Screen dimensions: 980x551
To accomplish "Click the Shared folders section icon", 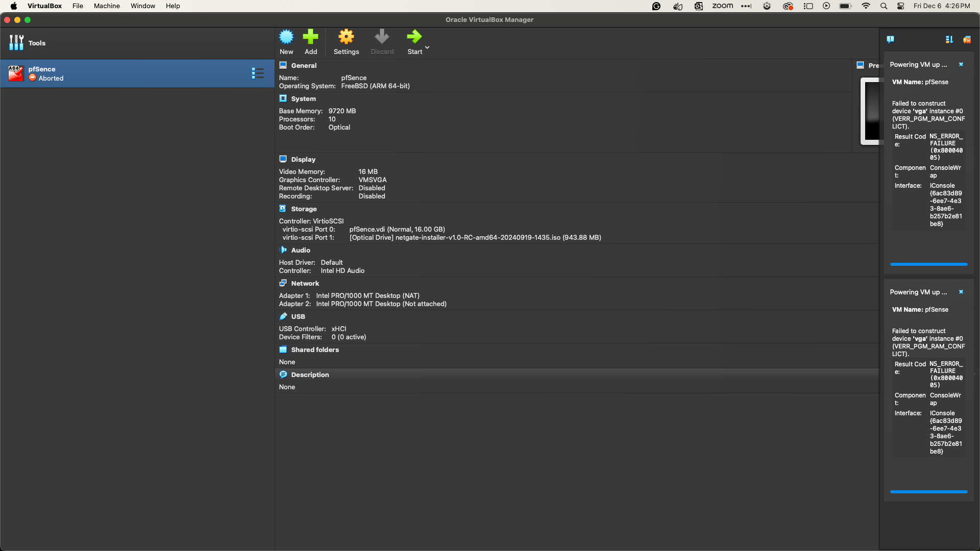I will point(283,349).
